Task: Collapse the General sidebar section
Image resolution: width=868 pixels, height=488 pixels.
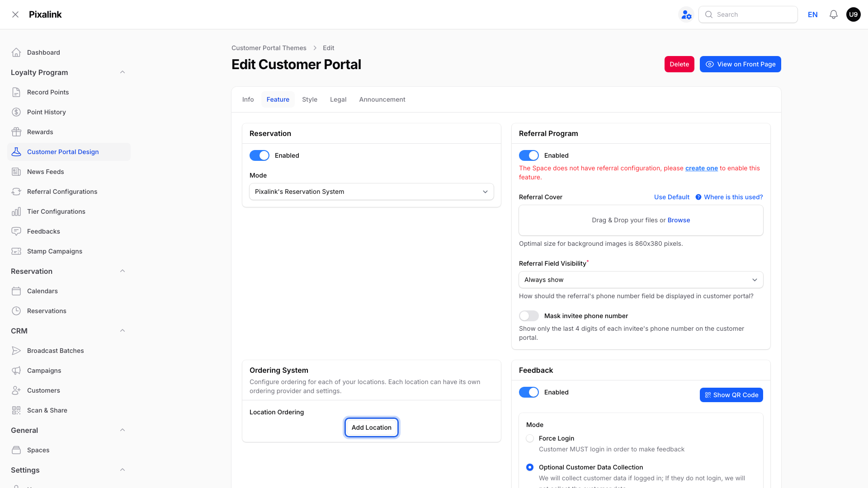Action: click(x=123, y=430)
